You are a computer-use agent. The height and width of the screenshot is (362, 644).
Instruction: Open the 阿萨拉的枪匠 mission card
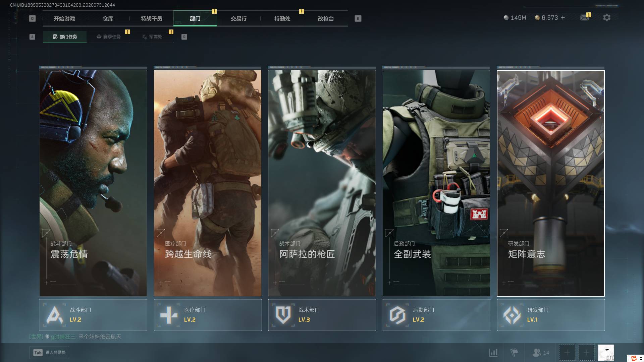click(x=322, y=183)
